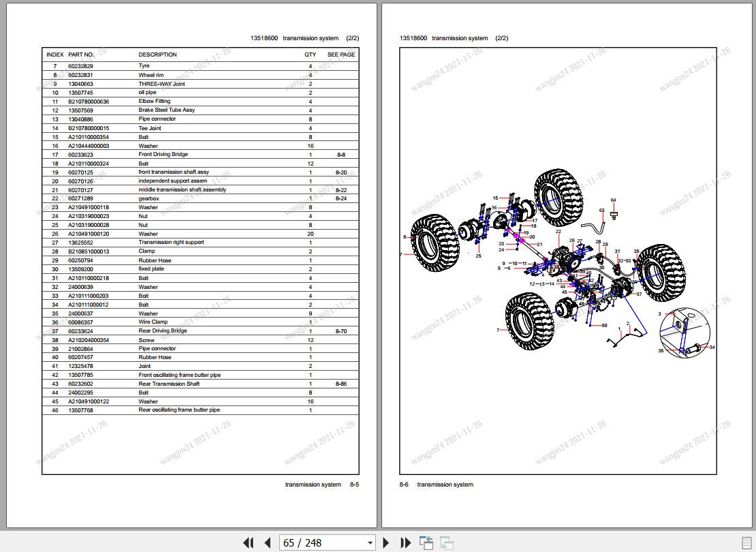Open the 8-8 reference for Front Driving Bridge
The image size is (756, 552).
tap(341, 154)
